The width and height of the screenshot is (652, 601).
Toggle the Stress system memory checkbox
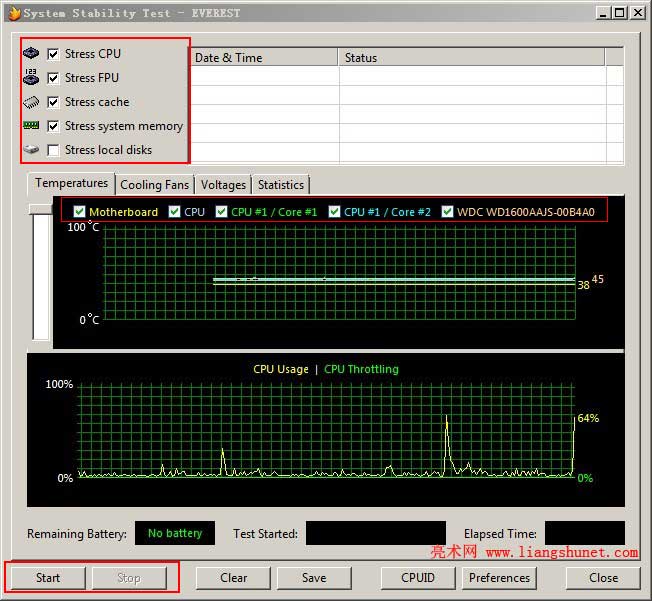(53, 126)
